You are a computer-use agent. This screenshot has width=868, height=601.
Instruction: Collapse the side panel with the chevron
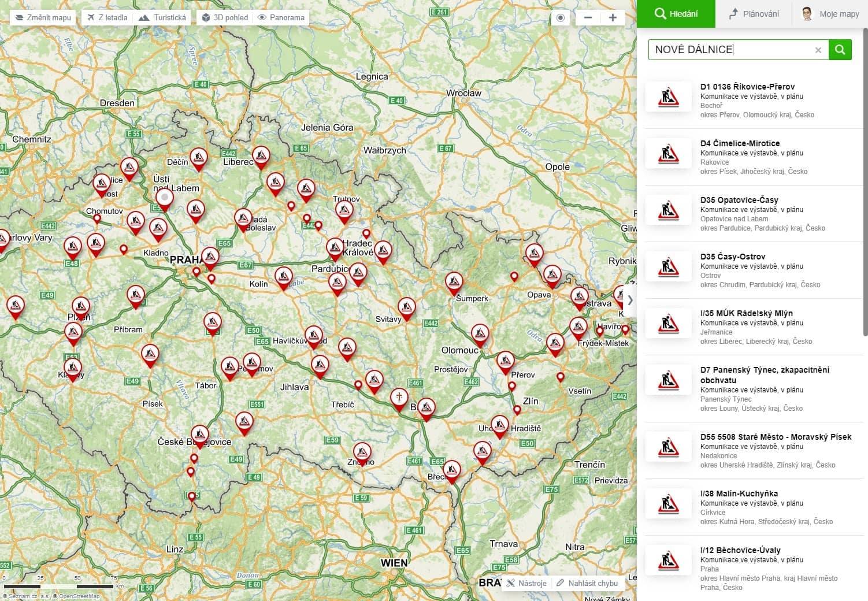point(630,300)
